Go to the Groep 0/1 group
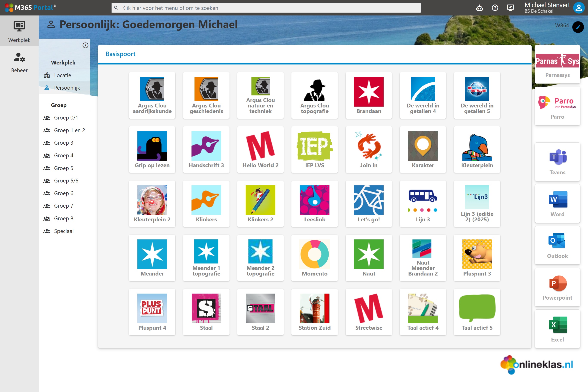The image size is (588, 392). (66, 118)
